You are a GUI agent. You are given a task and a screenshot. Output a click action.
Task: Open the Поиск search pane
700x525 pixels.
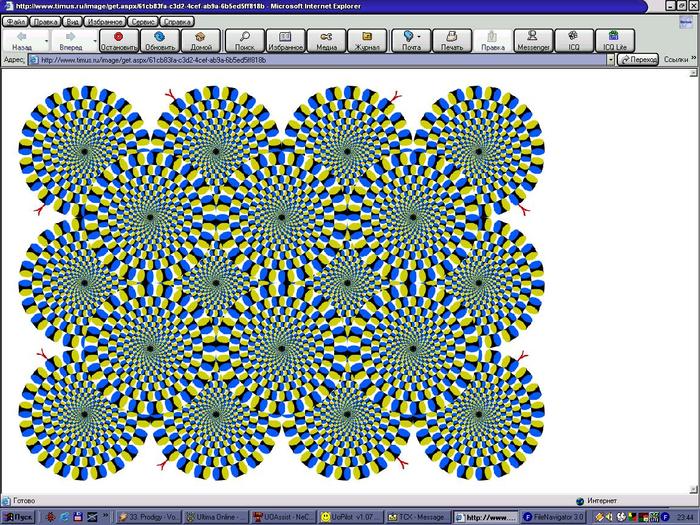click(x=245, y=41)
